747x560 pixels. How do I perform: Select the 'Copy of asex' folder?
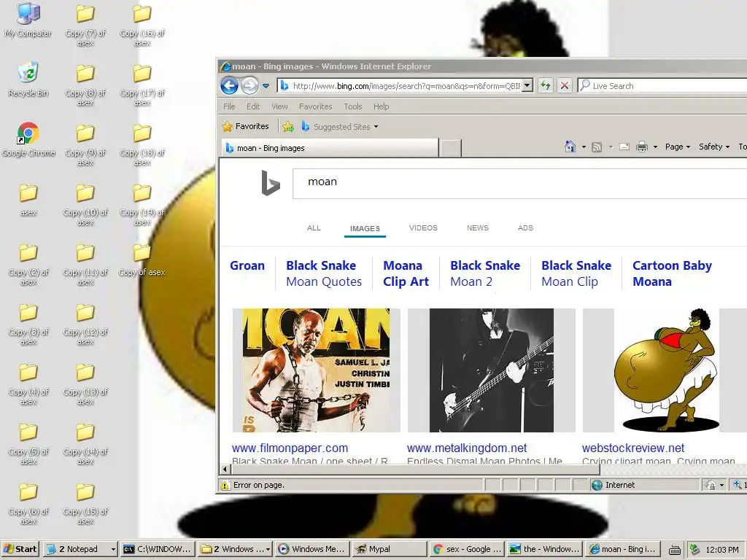point(142,260)
